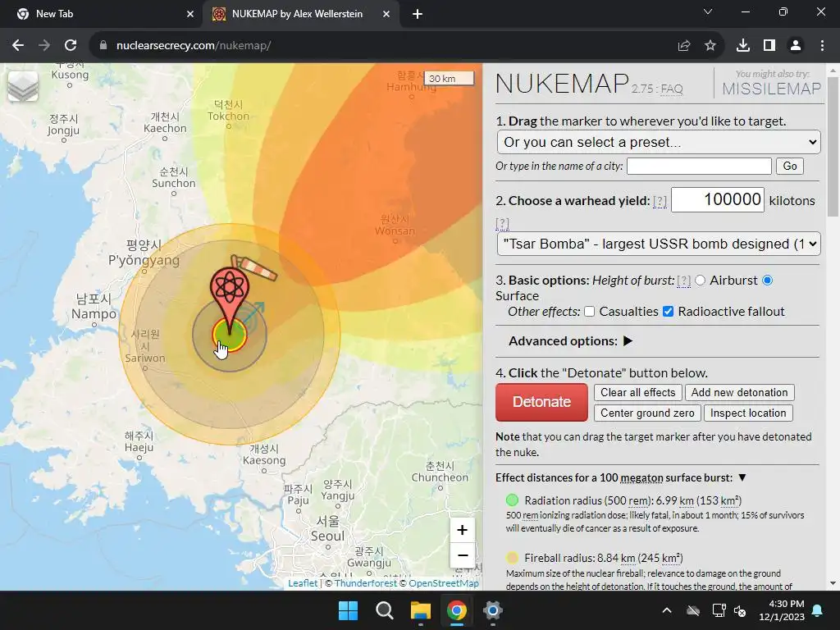Close the New Tab browser tab
The height and width of the screenshot is (630, 840).
pyautogui.click(x=190, y=14)
